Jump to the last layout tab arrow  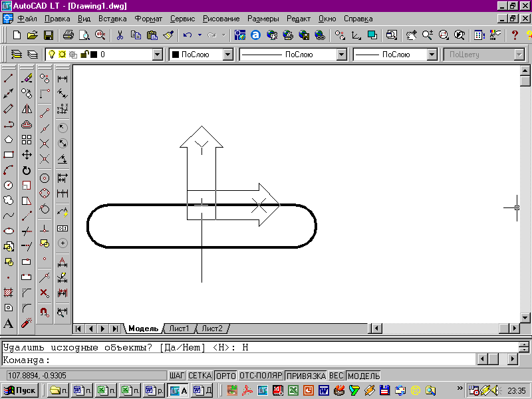click(x=115, y=329)
